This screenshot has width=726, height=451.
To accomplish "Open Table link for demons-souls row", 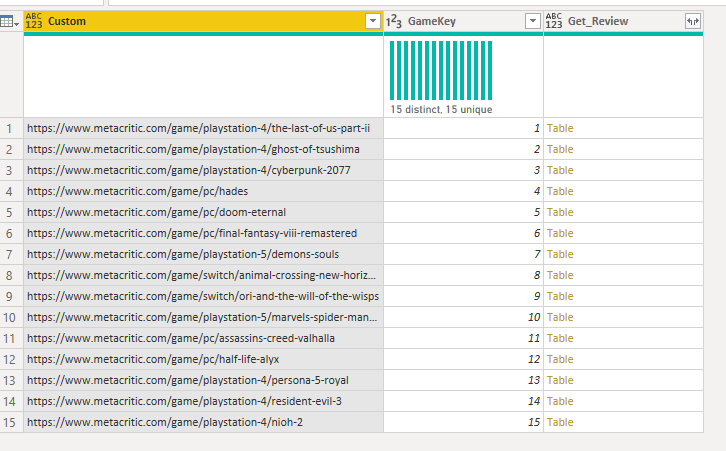I will (560, 254).
